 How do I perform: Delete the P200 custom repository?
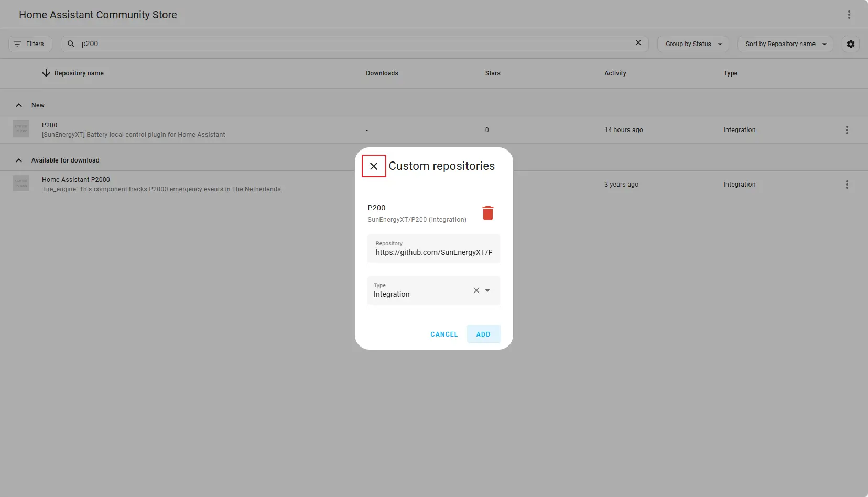(x=487, y=213)
